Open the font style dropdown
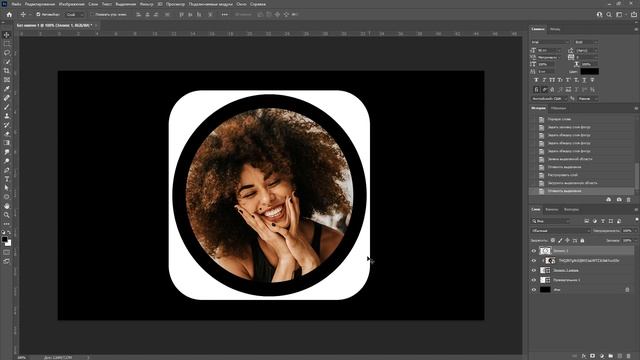Screen dimensions: 640x360 click(586, 42)
